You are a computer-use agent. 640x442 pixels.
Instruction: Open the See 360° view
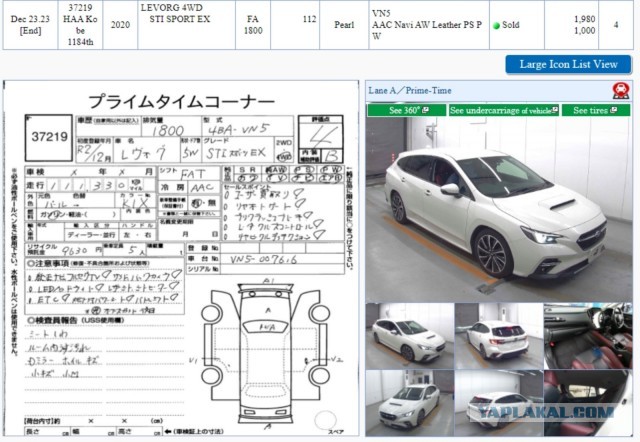click(407, 110)
